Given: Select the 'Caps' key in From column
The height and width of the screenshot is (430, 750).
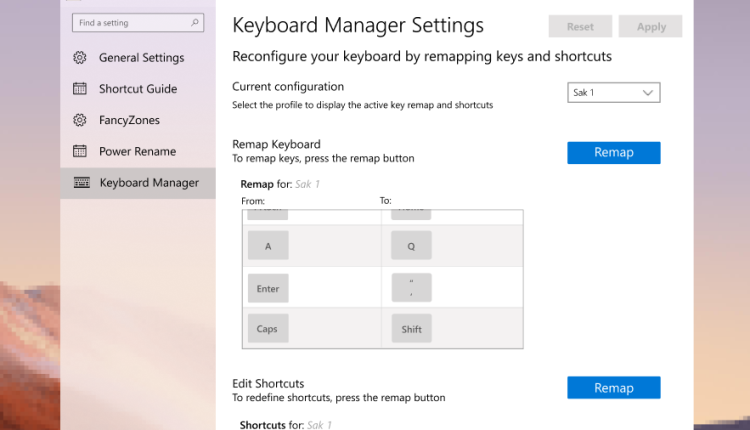Looking at the screenshot, I should 268,329.
